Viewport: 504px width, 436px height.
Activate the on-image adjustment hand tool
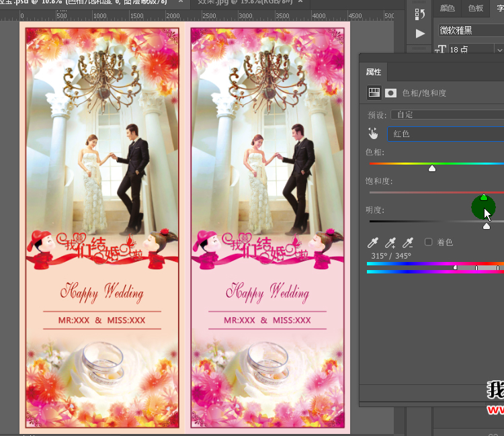pyautogui.click(x=373, y=133)
